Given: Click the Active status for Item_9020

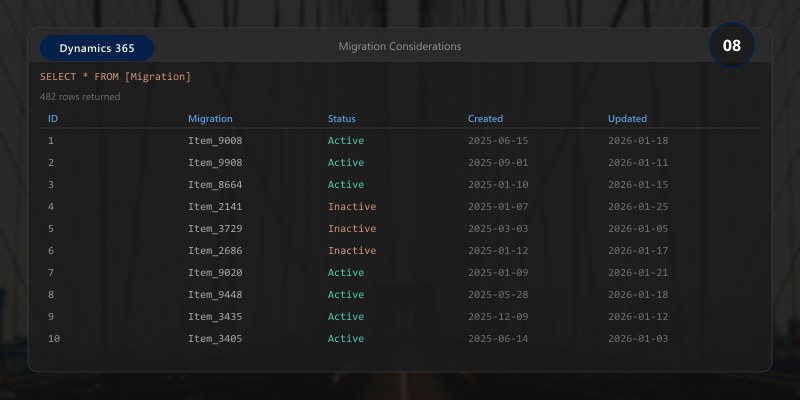Looking at the screenshot, I should (x=345, y=272).
